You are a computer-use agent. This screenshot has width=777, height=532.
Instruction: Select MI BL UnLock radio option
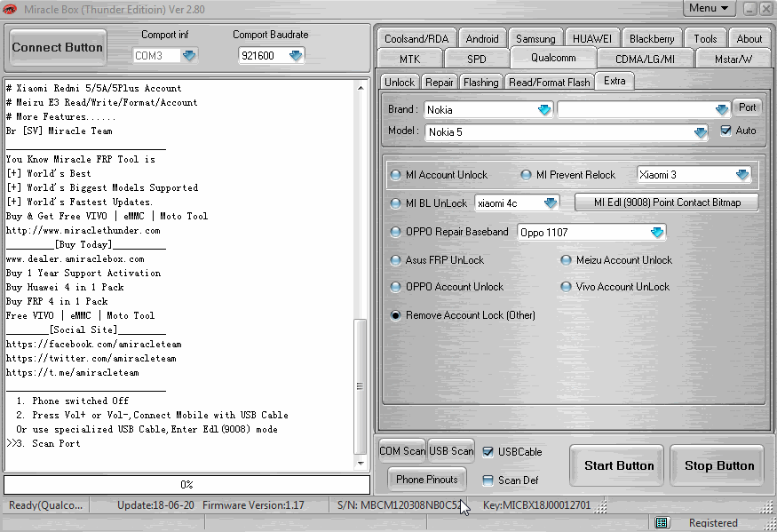395,203
